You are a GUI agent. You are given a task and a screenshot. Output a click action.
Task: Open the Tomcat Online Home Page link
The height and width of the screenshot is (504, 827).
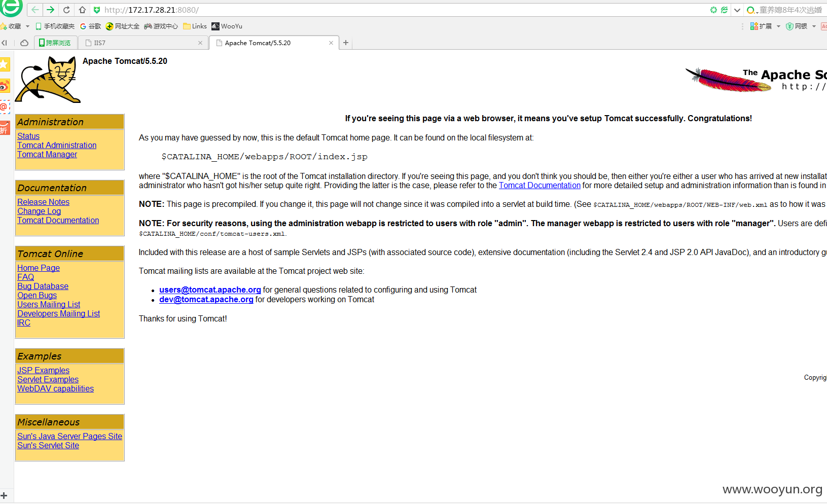39,268
